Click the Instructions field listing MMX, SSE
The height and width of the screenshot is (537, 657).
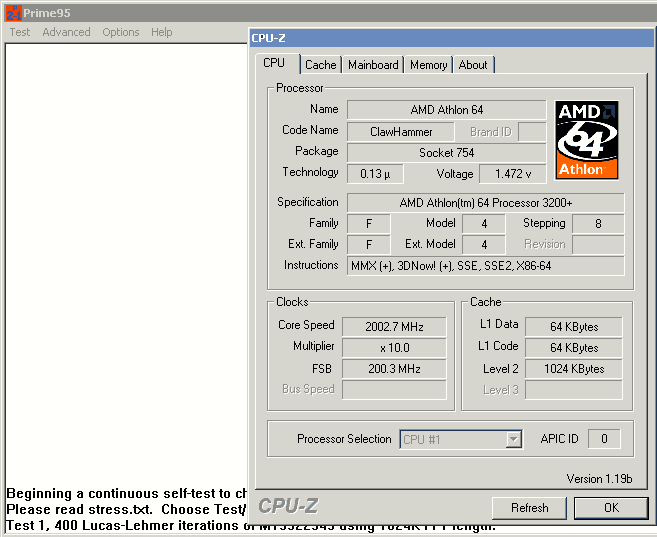486,266
